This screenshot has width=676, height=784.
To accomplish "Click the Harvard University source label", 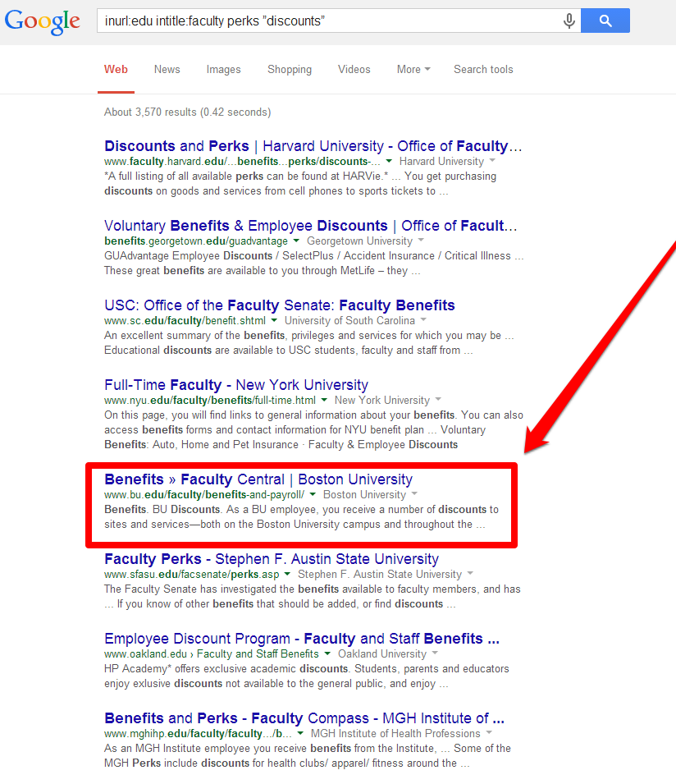I will (x=441, y=161).
